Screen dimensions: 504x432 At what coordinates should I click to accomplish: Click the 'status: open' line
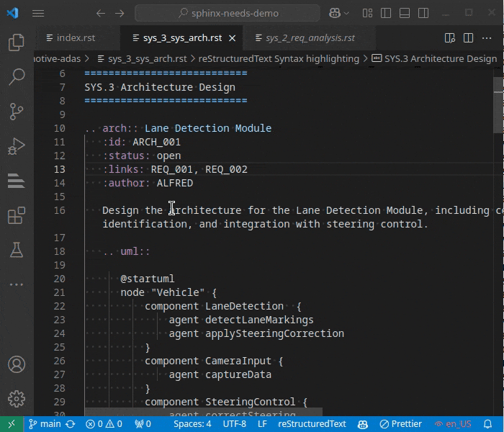[142, 156]
